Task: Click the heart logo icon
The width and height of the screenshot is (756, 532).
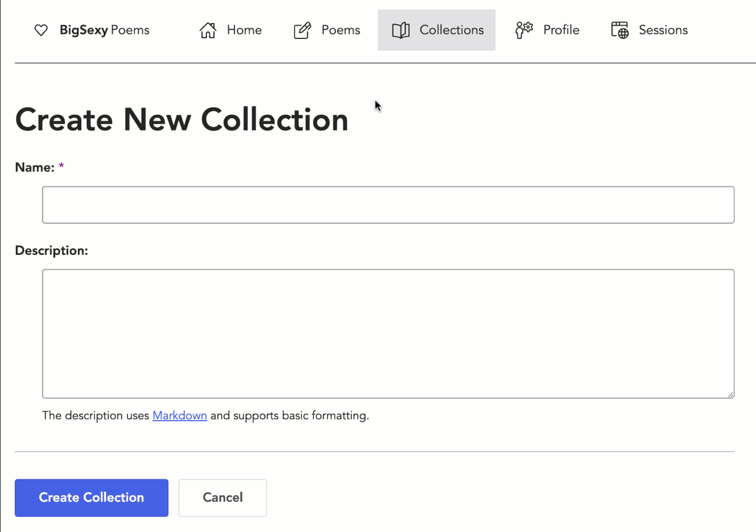Action: click(x=41, y=30)
